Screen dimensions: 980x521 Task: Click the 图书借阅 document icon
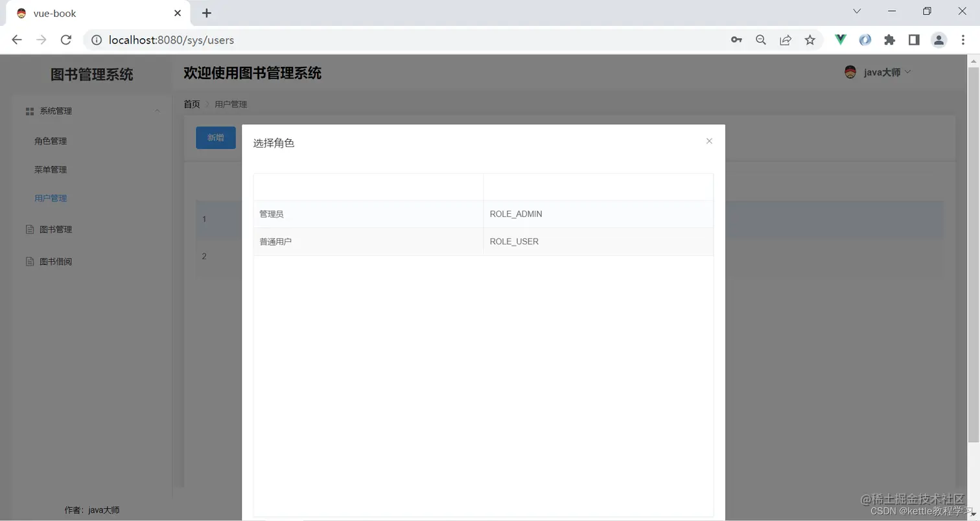pyautogui.click(x=29, y=261)
